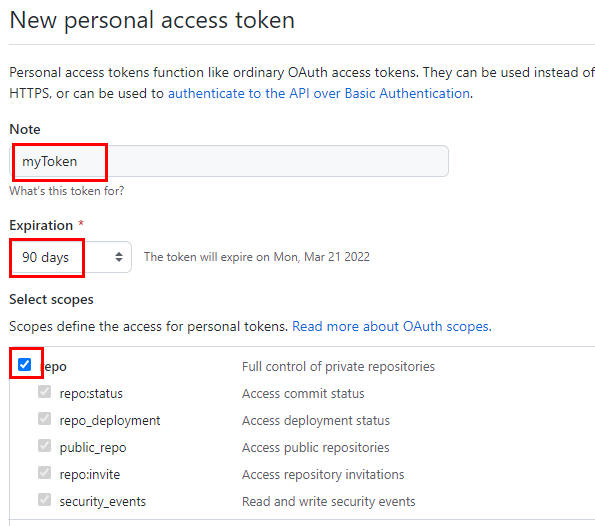Toggle the public_repo checkbox
Image resolution: width=595 pixels, height=526 pixels.
[x=44, y=446]
